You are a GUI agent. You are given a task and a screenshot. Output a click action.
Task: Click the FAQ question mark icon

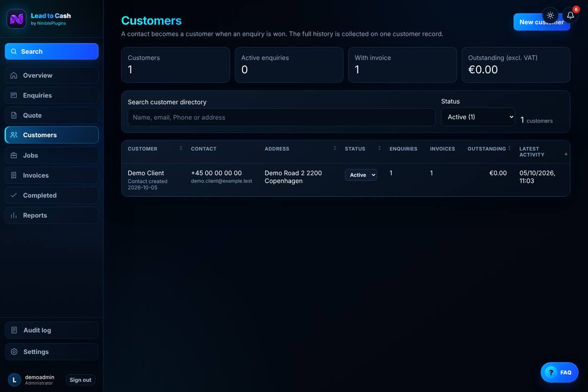(x=551, y=372)
